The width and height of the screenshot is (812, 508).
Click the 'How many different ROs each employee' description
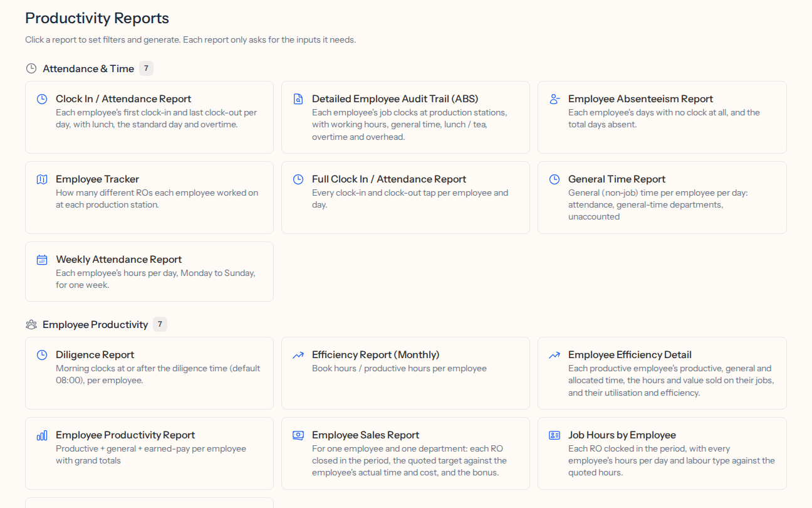coord(157,199)
